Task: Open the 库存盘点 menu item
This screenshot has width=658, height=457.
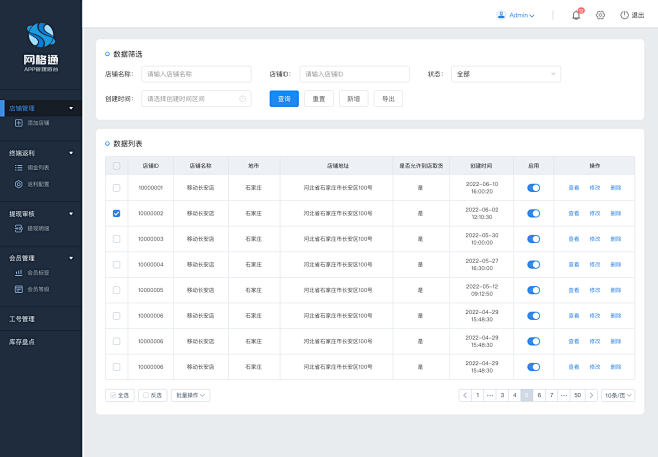Action: 22,341
